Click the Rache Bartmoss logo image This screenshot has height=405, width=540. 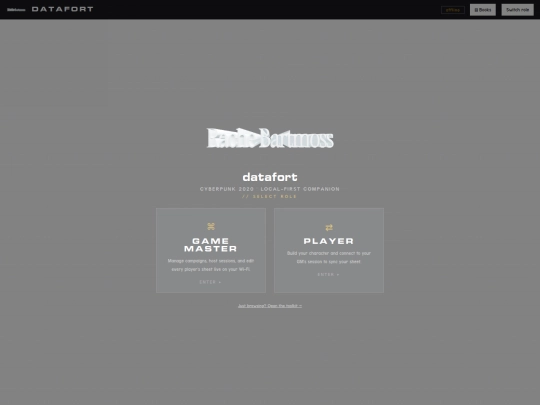pyautogui.click(x=270, y=138)
